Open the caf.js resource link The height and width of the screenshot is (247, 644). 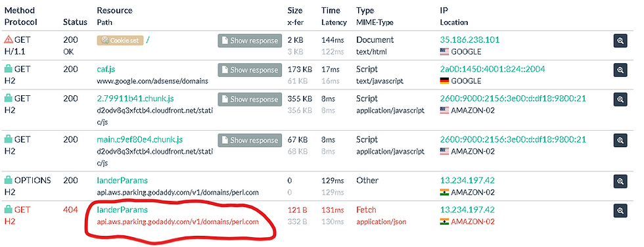(106, 70)
